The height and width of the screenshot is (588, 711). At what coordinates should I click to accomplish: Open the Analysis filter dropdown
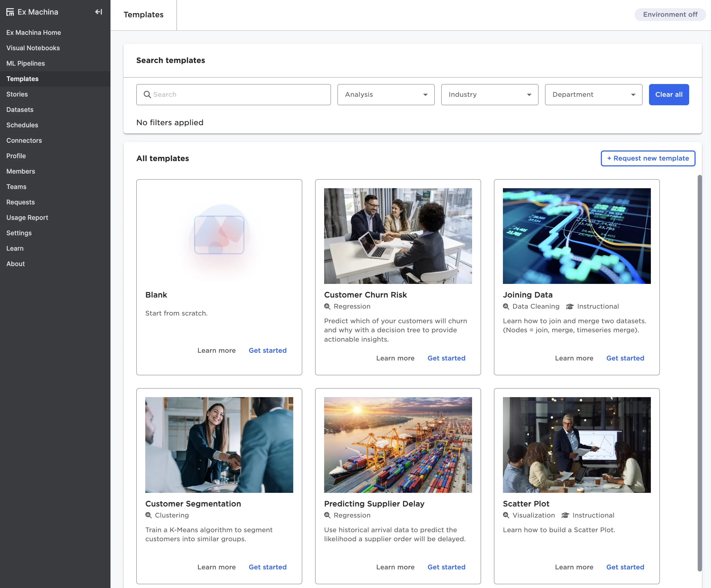[x=386, y=94]
